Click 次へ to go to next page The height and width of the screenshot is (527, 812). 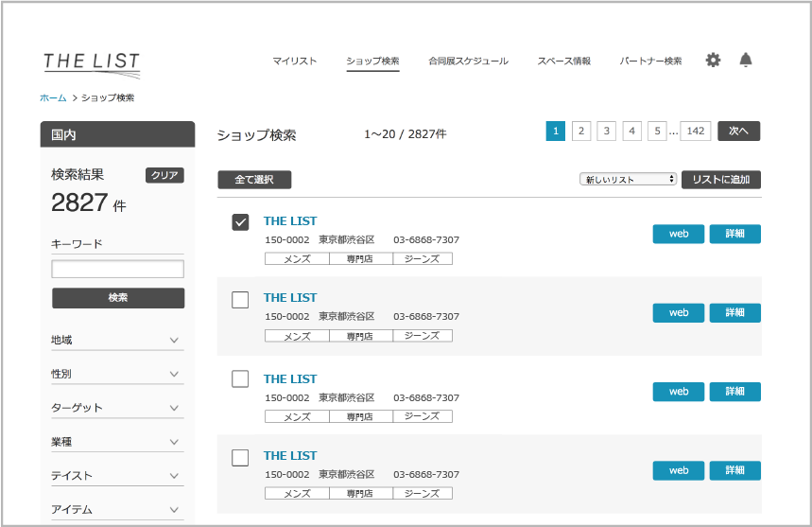click(x=738, y=132)
